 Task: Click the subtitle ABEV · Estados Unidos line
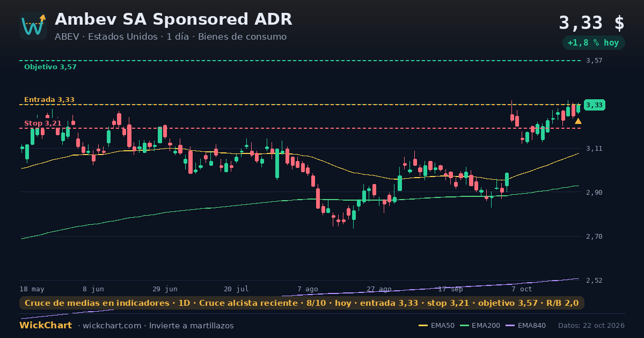pyautogui.click(x=171, y=37)
